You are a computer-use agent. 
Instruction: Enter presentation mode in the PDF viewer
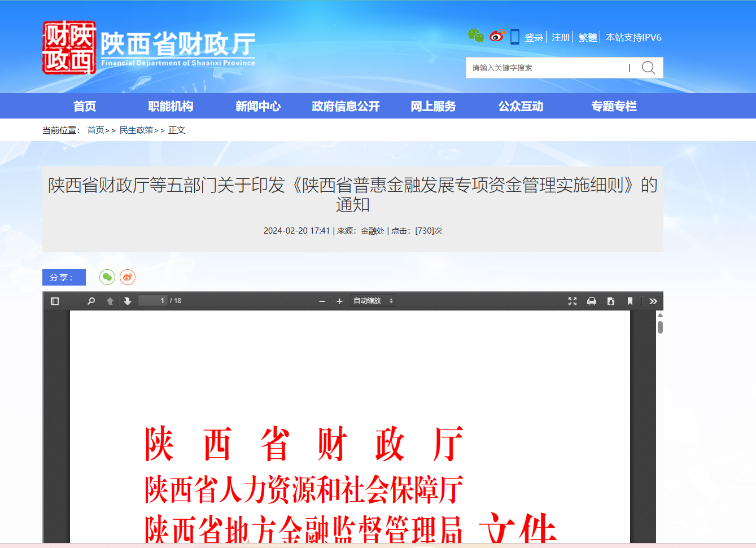(572, 301)
